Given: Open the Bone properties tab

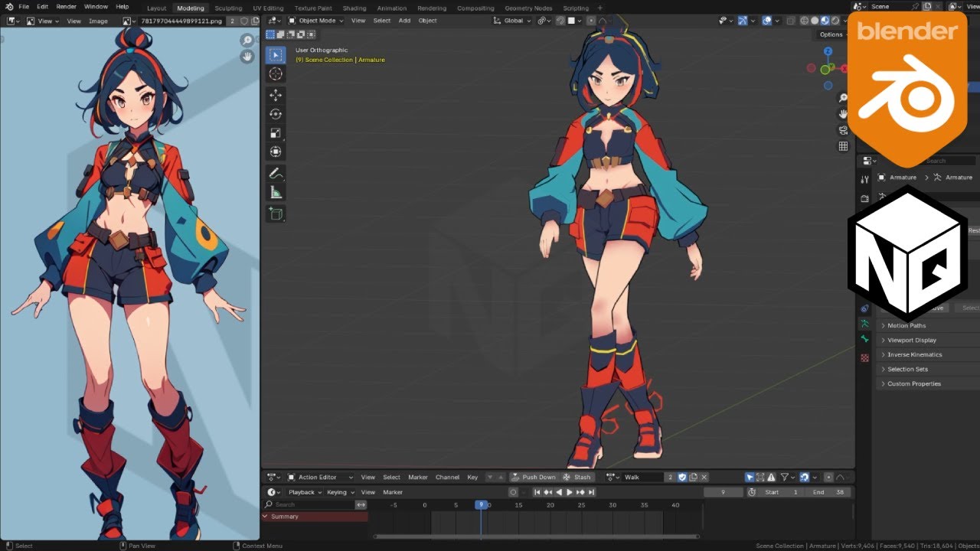Looking at the screenshot, I should pos(864,338).
